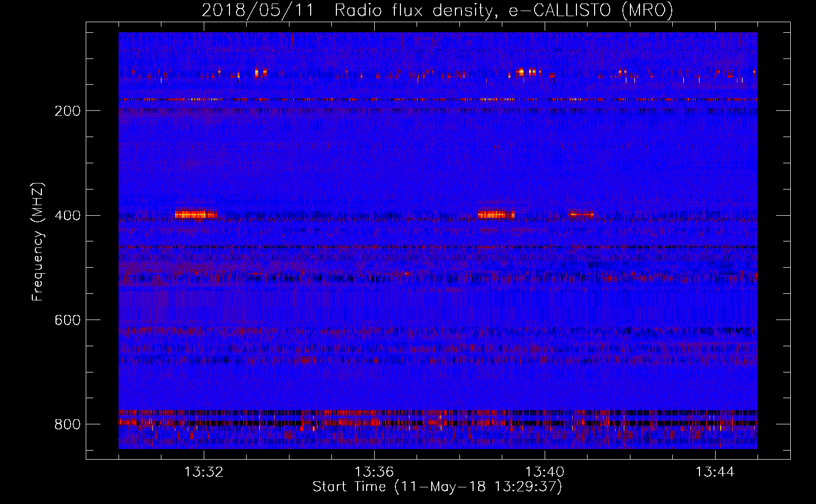Click the 13:44 time tick label

(715, 472)
